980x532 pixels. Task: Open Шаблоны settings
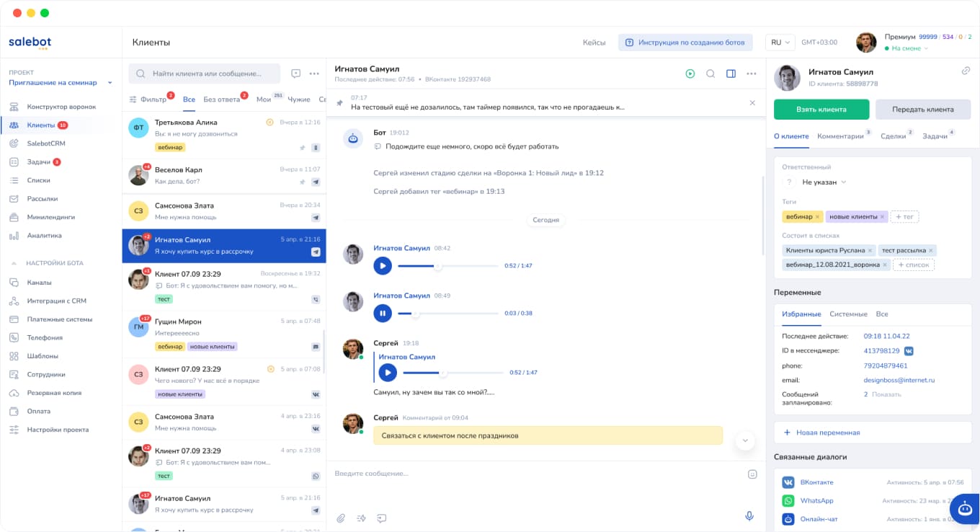43,356
